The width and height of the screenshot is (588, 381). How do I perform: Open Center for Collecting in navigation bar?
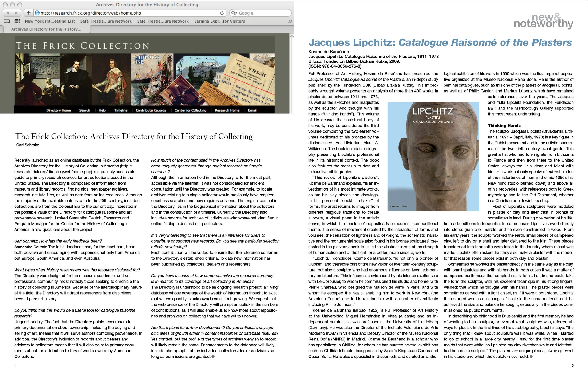click(x=190, y=110)
